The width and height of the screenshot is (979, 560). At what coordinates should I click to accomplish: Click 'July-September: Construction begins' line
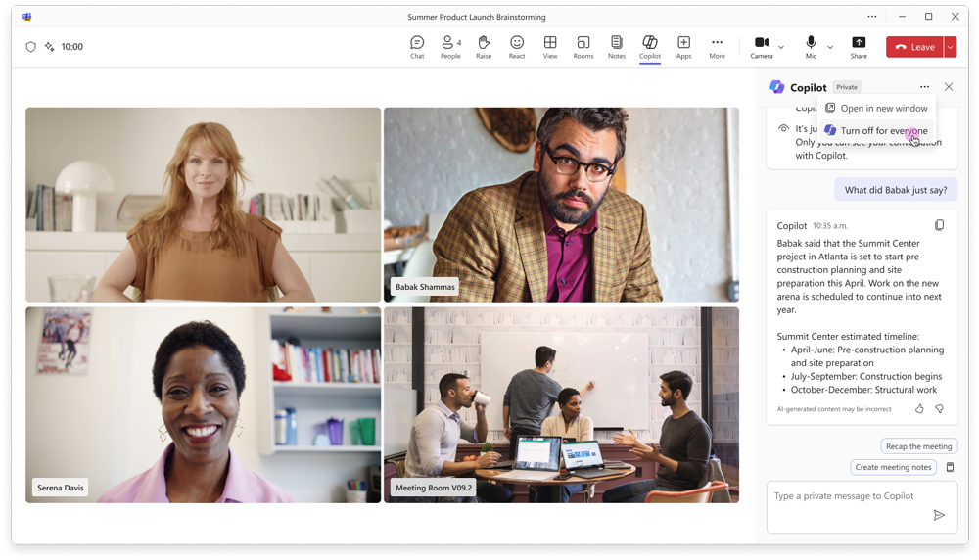[866, 377]
